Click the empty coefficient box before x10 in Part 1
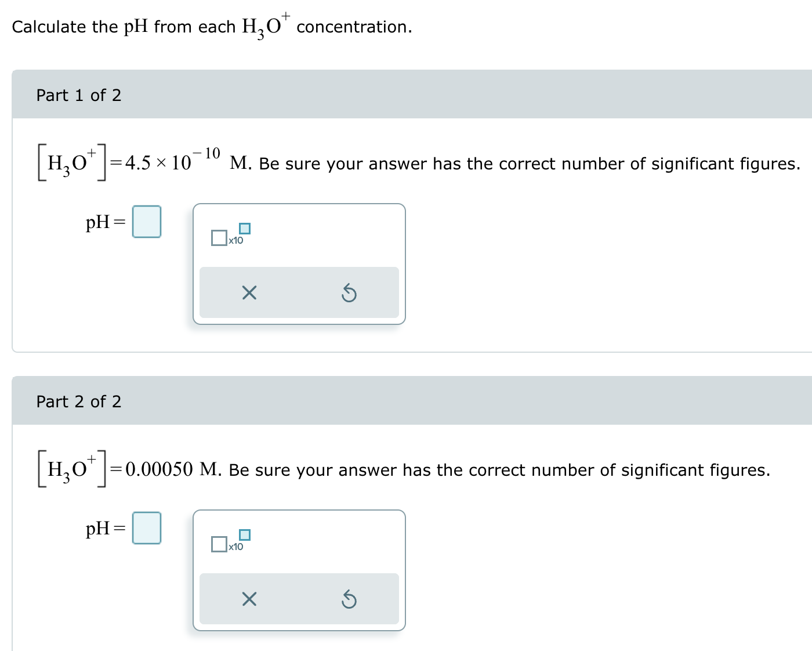 click(219, 237)
